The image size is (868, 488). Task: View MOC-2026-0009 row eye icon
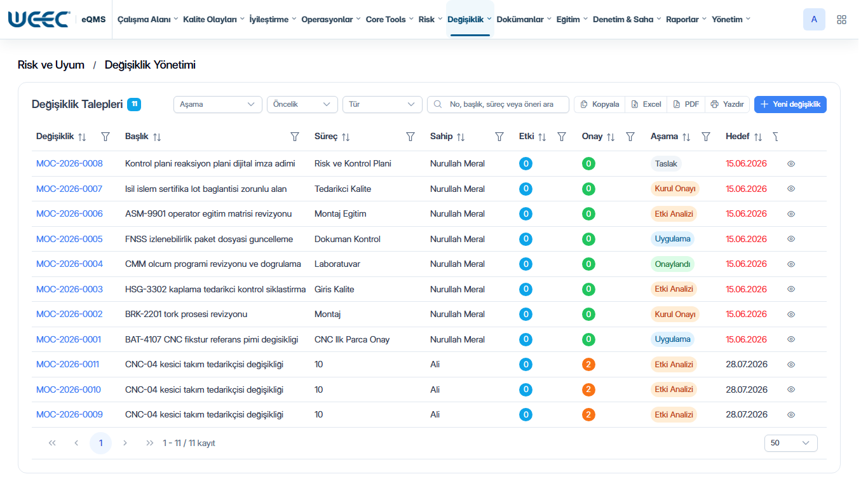coord(791,414)
